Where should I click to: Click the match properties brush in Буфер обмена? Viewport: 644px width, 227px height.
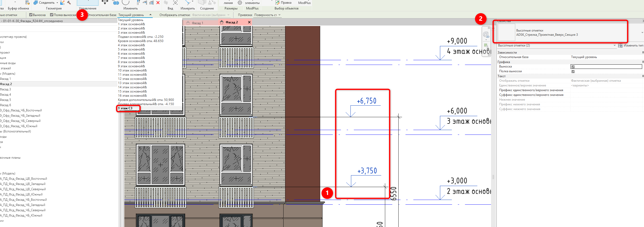click(x=27, y=3)
